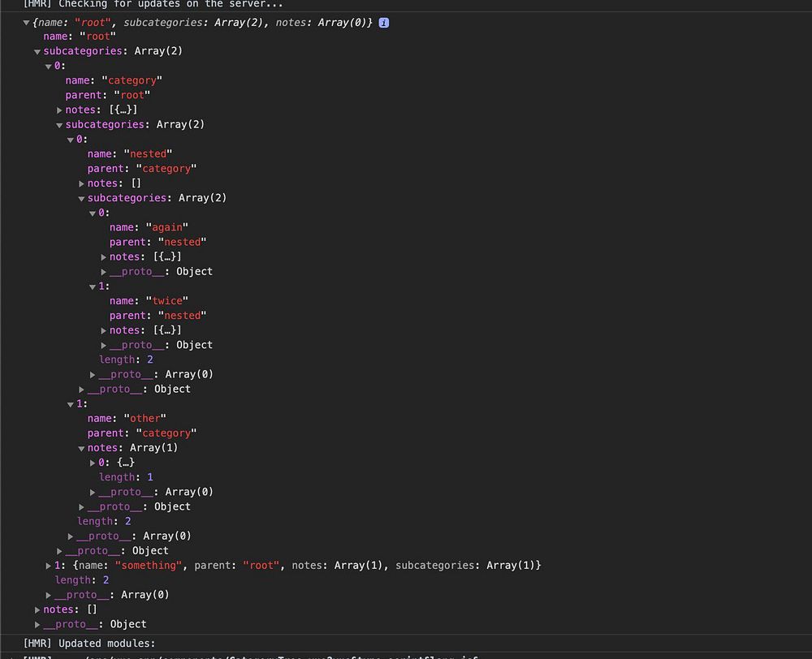Expand __proto__: Array(0) right below length: 2 of nested's subcategories

[93, 375]
